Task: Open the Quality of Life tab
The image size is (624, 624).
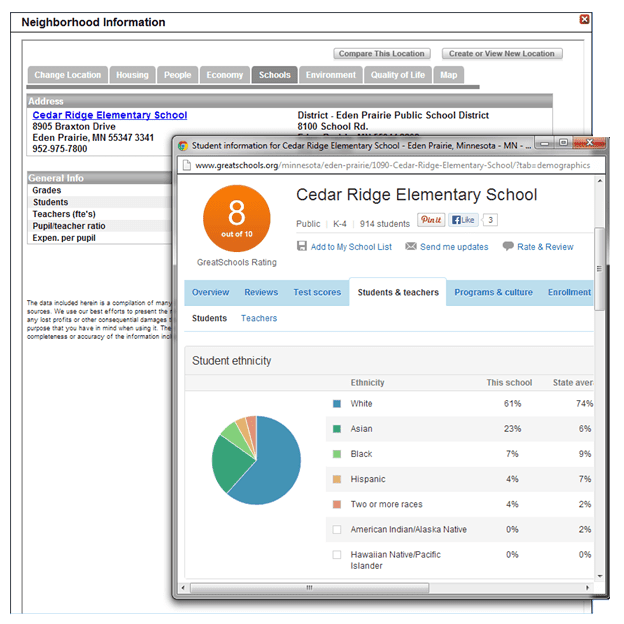Action: [398, 75]
